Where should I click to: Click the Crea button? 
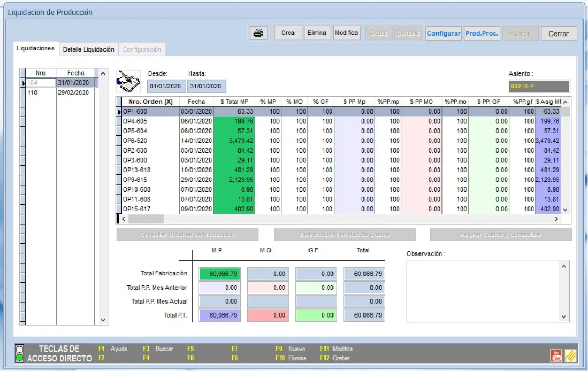(288, 33)
